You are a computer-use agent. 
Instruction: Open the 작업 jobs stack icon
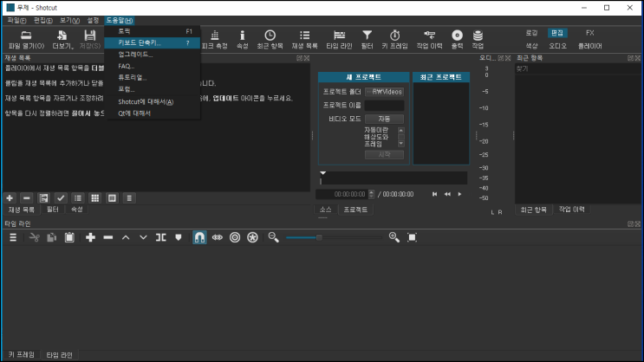click(x=478, y=40)
